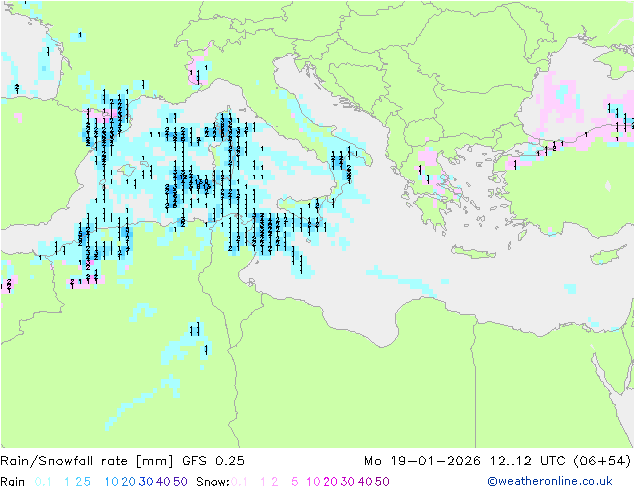Select the rain legend value 30
This screenshot has height=490, width=634.
pyautogui.click(x=146, y=482)
